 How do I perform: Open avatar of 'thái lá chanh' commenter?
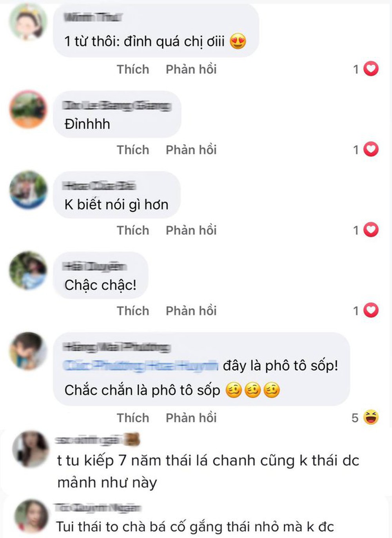coord(31,449)
